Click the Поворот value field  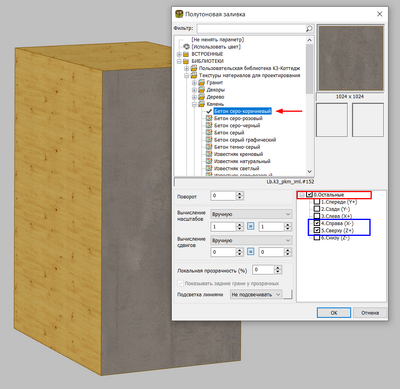223,196
